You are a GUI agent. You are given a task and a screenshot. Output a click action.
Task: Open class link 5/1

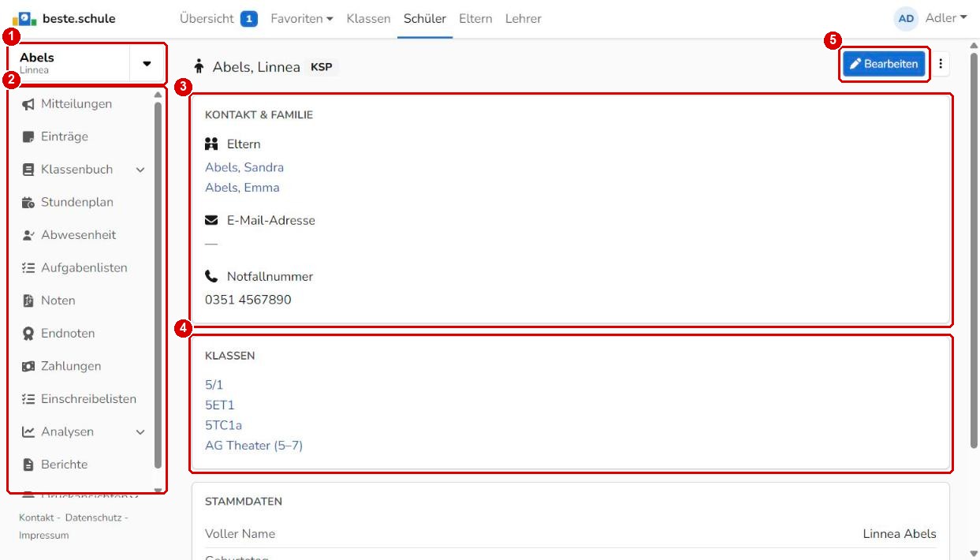(x=214, y=385)
